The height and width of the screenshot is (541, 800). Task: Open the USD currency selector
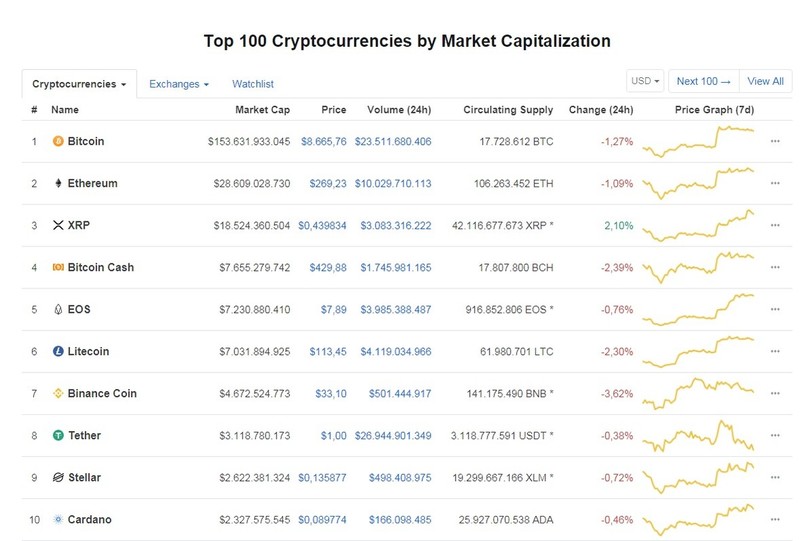(x=645, y=81)
